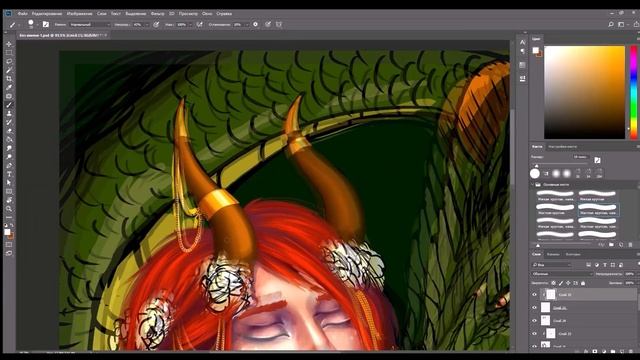Select the highlighted brush preset in Brushes panel
This screenshot has width=640, height=360.
pyautogui.click(x=598, y=209)
